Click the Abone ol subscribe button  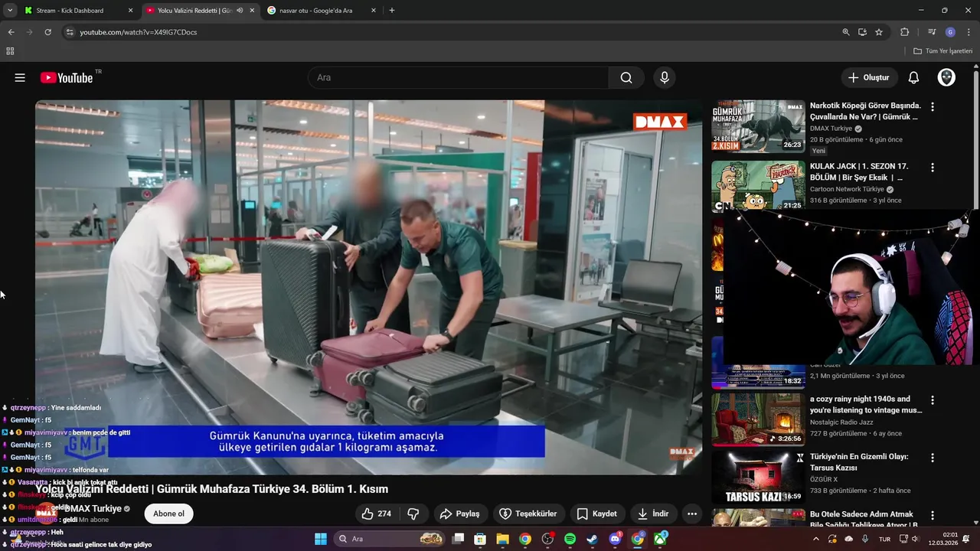(168, 514)
